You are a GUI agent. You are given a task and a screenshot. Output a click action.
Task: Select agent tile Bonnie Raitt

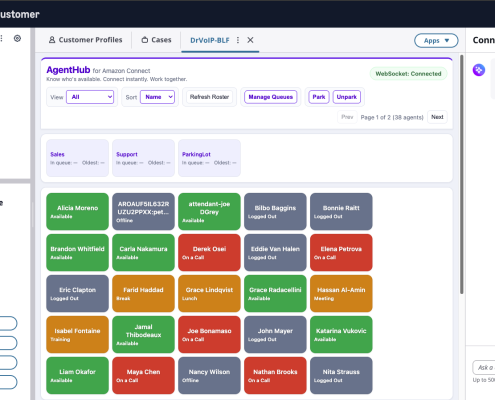click(x=341, y=212)
